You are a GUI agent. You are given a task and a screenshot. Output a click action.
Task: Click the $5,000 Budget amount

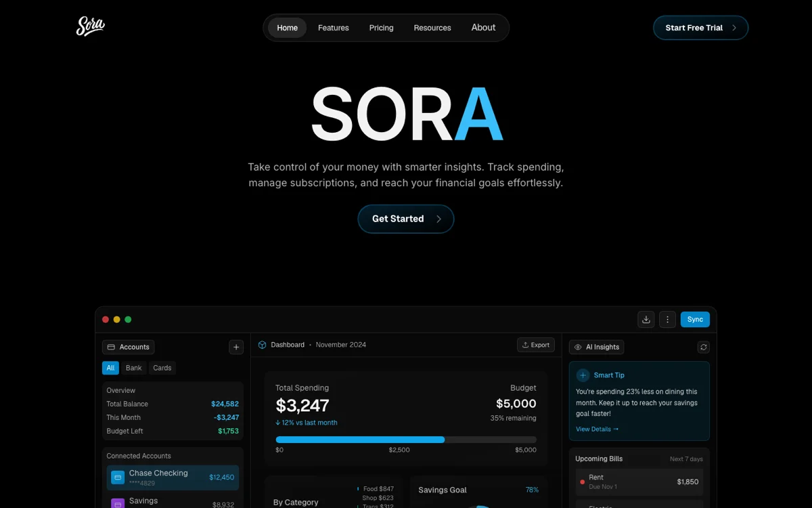click(x=516, y=404)
